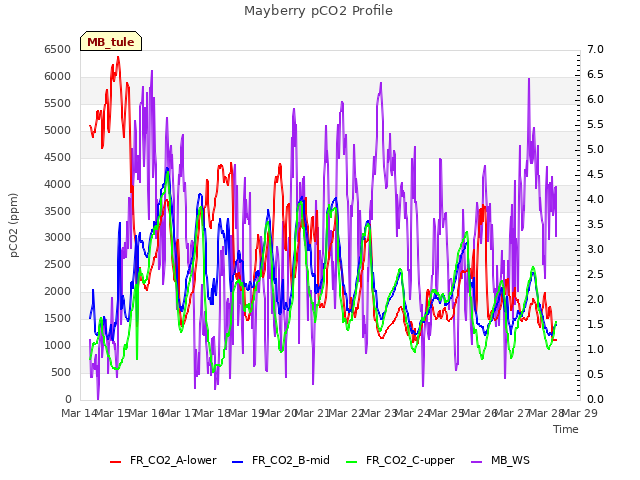Click the 2000 left axis tick label
640x480 pixels.
click(58, 291)
